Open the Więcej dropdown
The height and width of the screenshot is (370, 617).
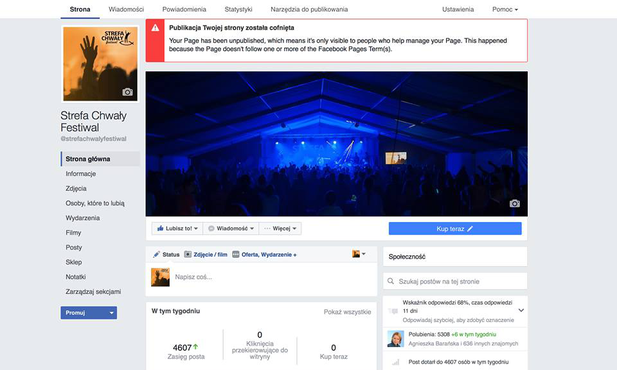pyautogui.click(x=280, y=228)
